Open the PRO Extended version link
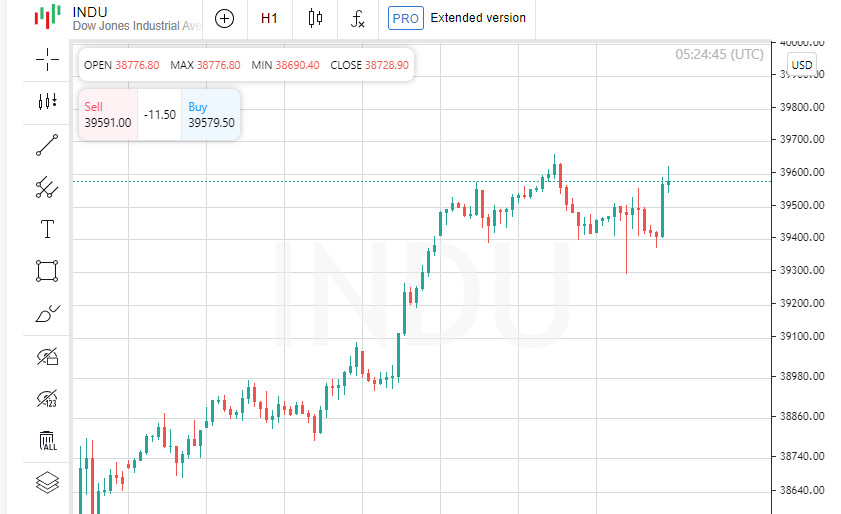The height and width of the screenshot is (514, 841). (458, 18)
